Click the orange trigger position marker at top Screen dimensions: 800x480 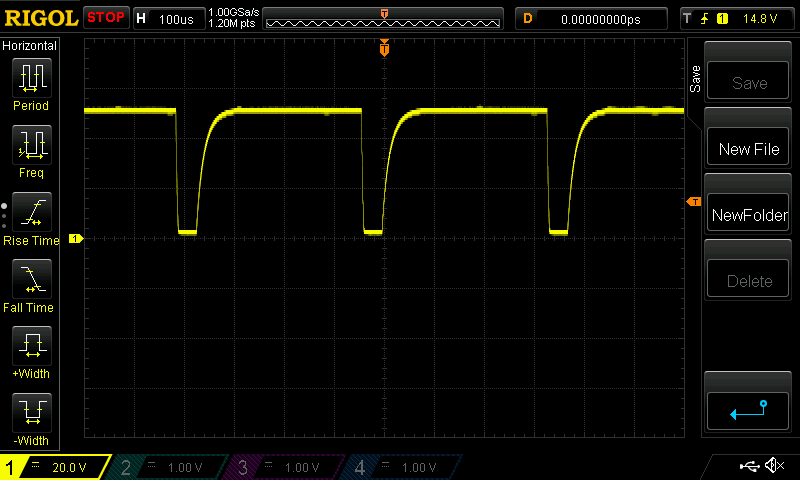point(384,49)
